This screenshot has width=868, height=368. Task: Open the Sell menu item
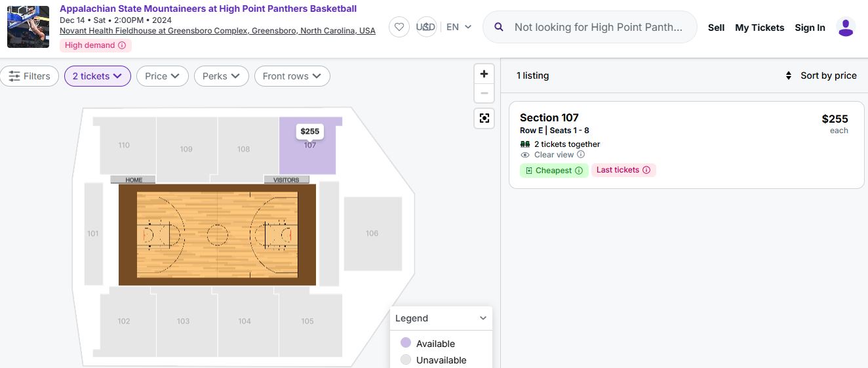pos(716,28)
